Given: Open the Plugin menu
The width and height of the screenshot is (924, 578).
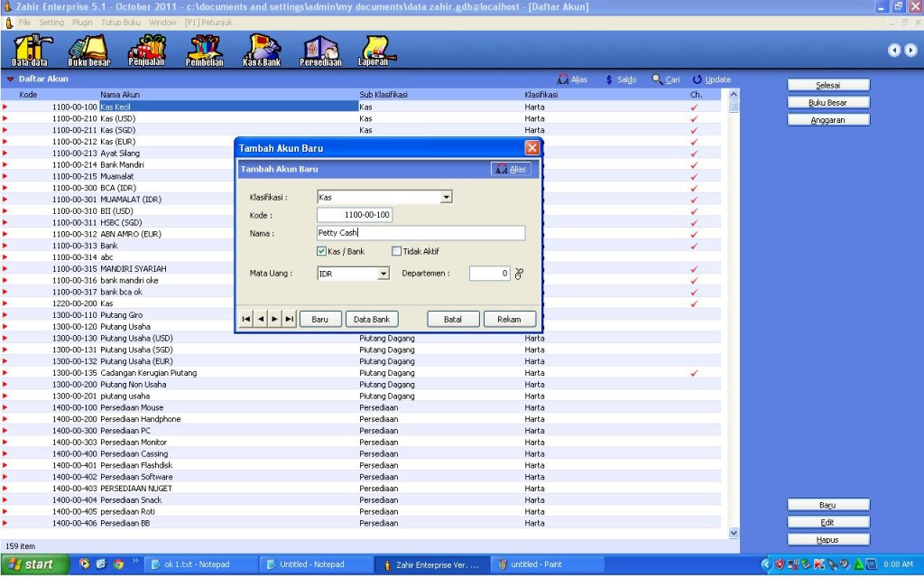Looking at the screenshot, I should pos(82,23).
